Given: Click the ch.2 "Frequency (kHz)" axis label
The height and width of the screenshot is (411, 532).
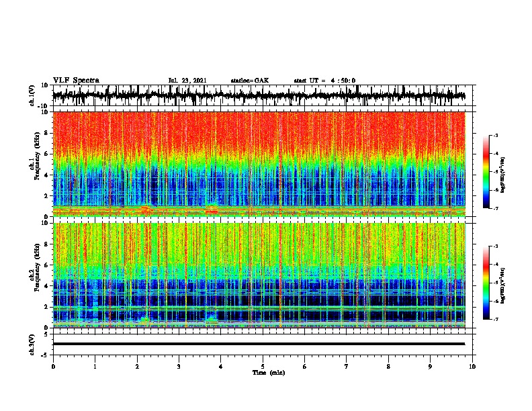Looking at the screenshot, I should pos(37,267).
